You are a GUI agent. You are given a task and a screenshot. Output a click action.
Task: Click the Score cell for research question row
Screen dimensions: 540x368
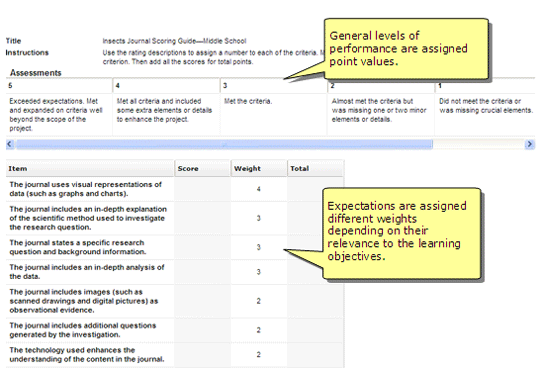tap(202, 247)
